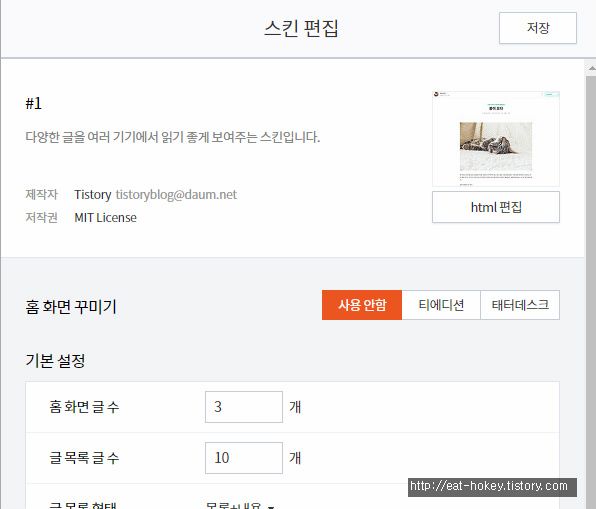The width and height of the screenshot is (596, 509).
Task: Click the 홈 화면 꾸미기 label
Action: 71,306
